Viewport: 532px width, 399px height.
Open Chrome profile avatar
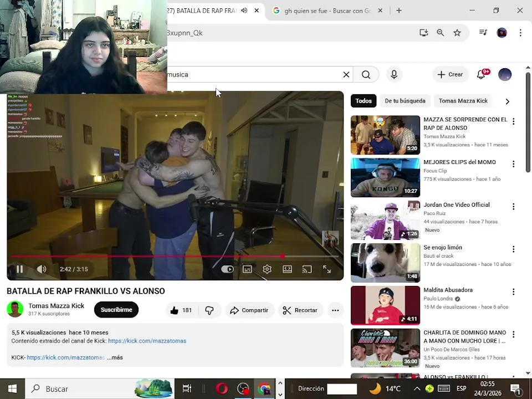pyautogui.click(x=502, y=33)
